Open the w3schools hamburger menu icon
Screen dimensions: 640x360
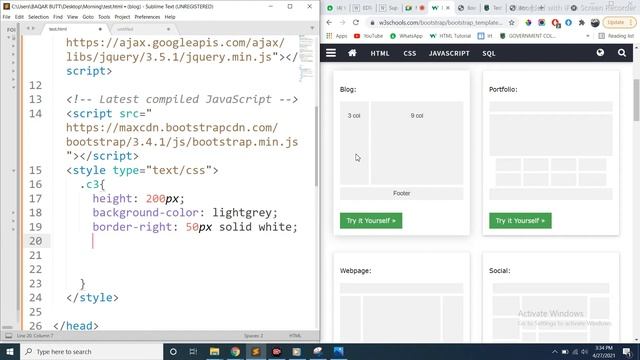point(331,53)
